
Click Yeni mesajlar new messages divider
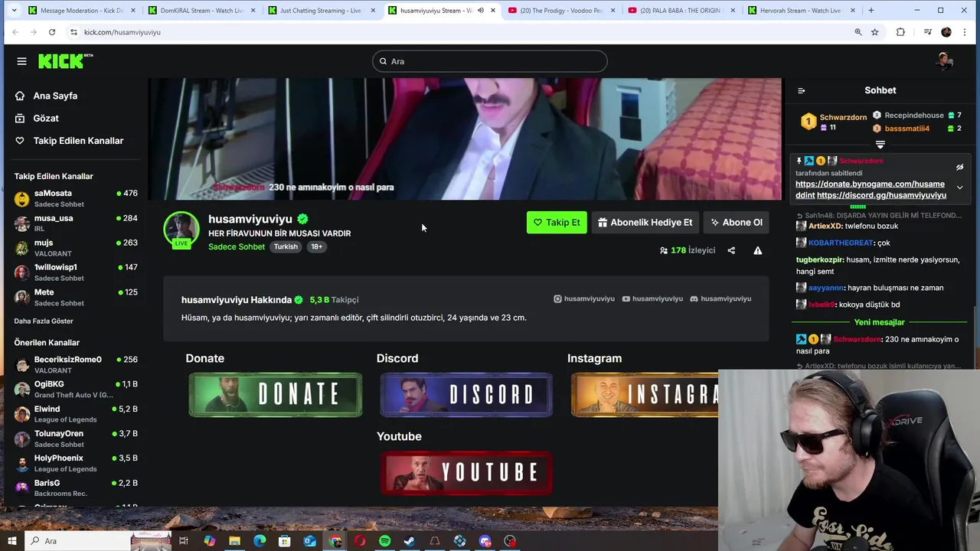click(880, 322)
